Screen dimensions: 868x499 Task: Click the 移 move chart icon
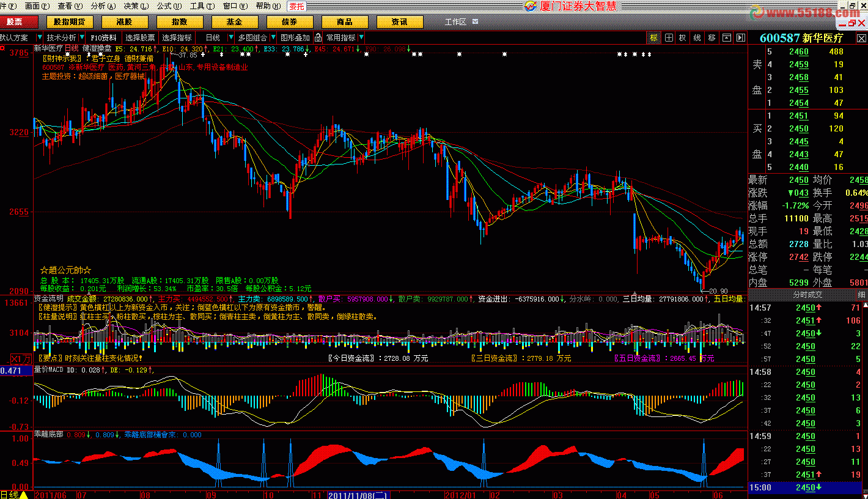(x=712, y=38)
